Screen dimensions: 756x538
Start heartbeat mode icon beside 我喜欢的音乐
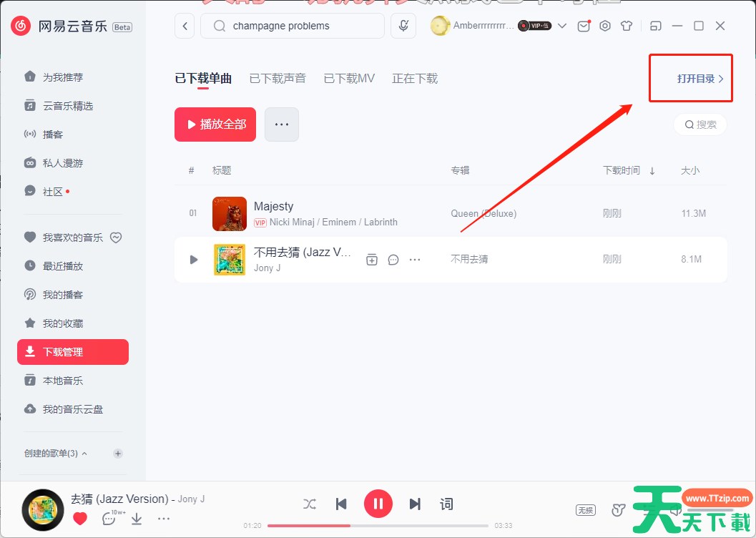click(x=116, y=238)
